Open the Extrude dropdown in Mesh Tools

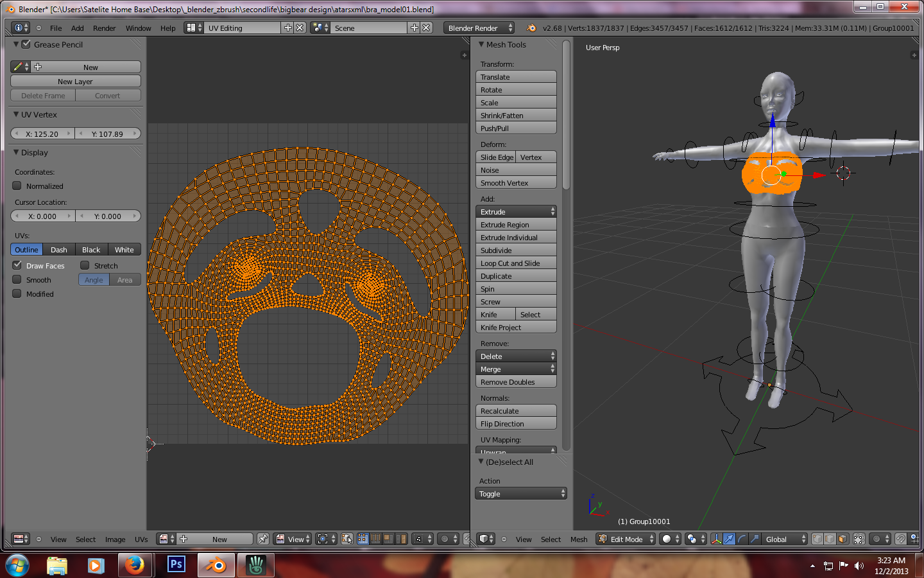[516, 211]
